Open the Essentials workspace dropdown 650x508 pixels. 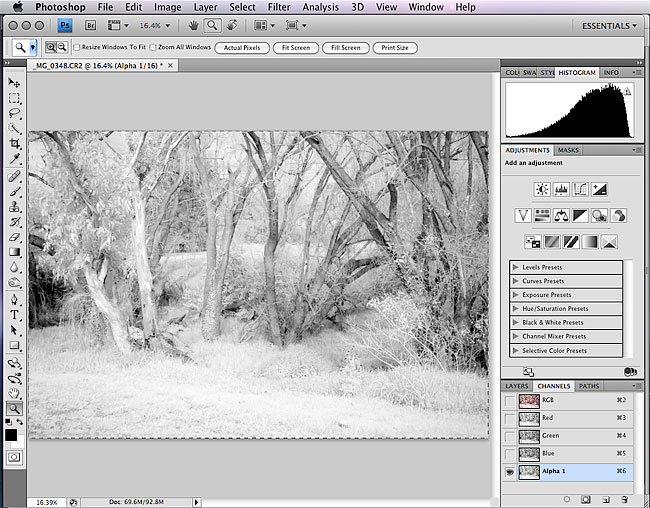[607, 26]
